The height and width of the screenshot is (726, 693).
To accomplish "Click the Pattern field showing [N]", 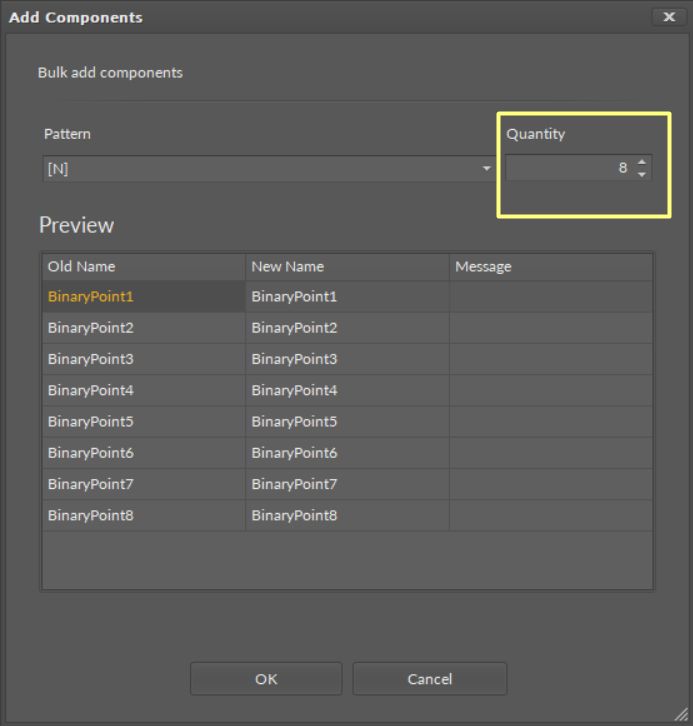I will (260, 169).
